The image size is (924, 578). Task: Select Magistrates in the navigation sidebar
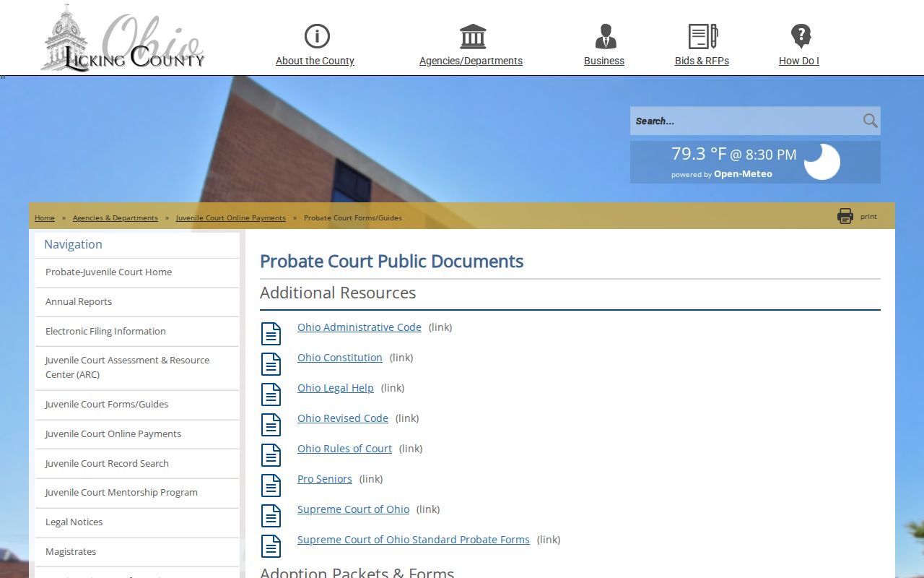click(x=137, y=552)
